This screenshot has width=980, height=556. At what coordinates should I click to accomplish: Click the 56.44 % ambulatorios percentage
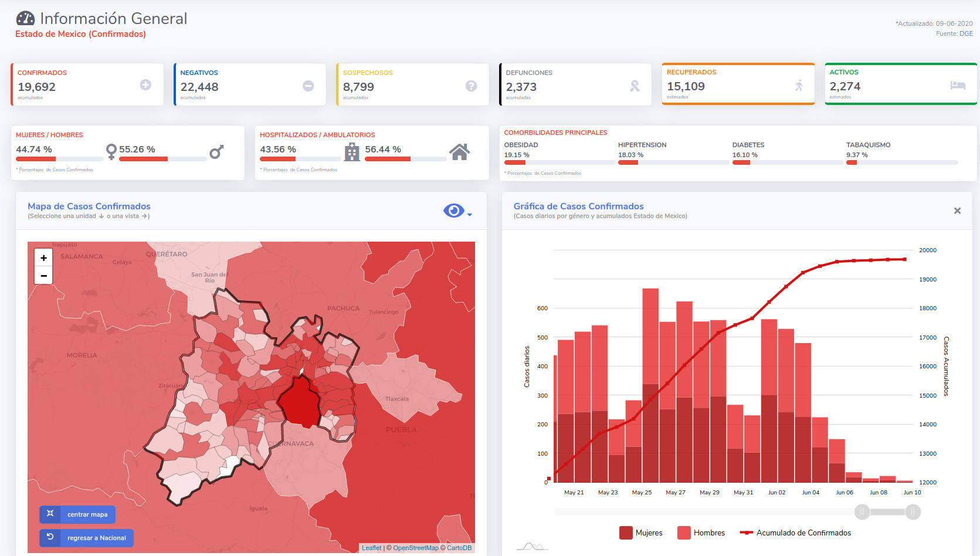(383, 150)
